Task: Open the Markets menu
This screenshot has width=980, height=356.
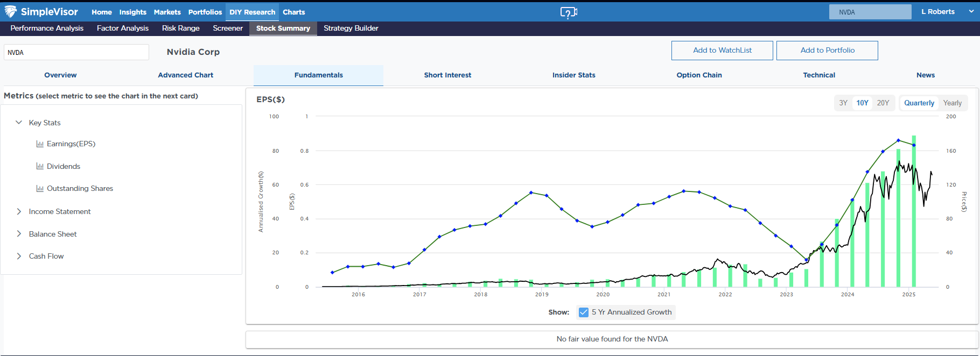Action: pos(167,12)
